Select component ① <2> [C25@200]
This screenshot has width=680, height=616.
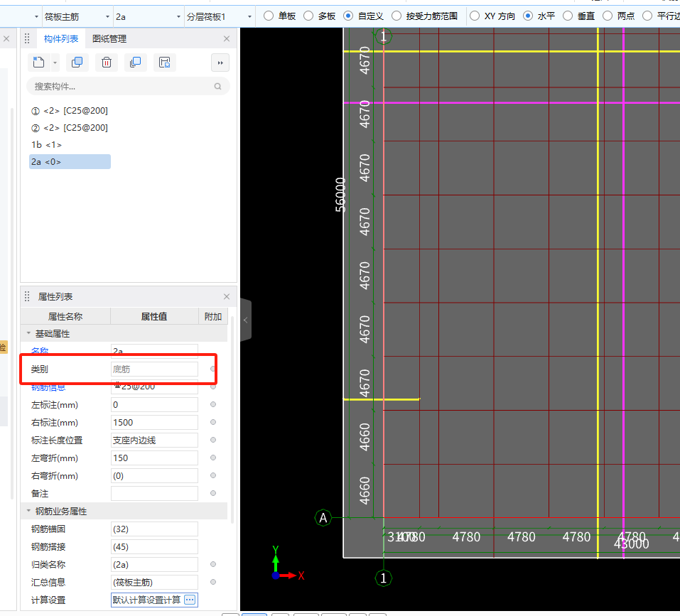coord(70,111)
